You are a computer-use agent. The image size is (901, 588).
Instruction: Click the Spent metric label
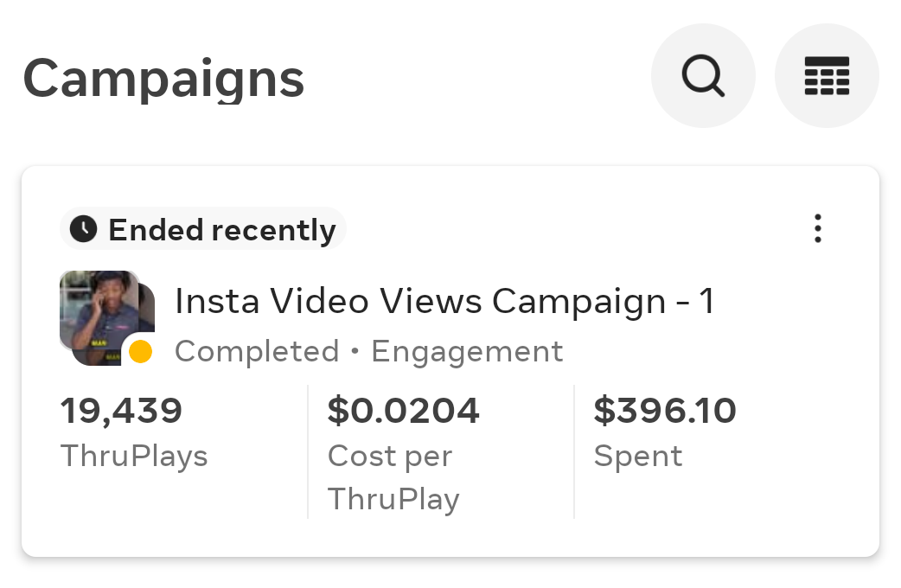[638, 456]
